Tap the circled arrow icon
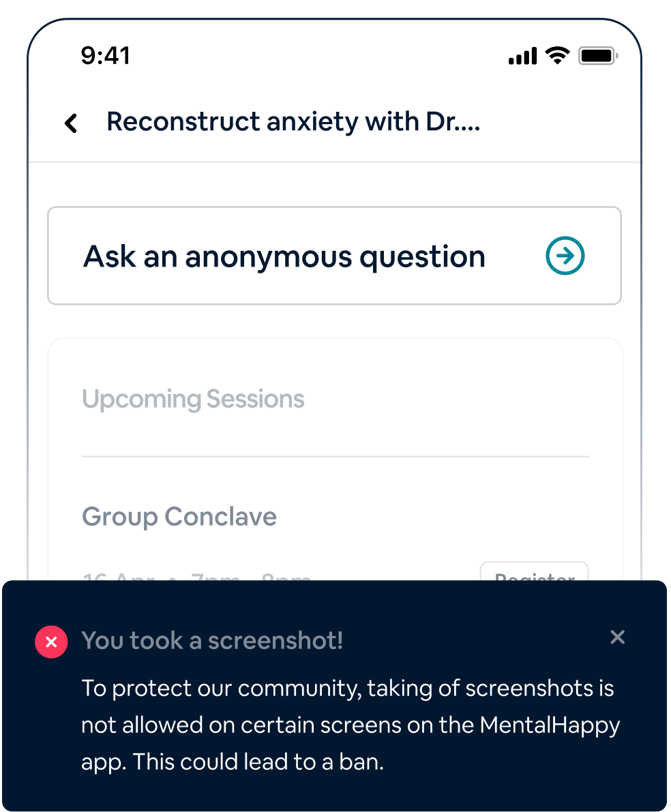This screenshot has width=671, height=812. click(x=565, y=256)
